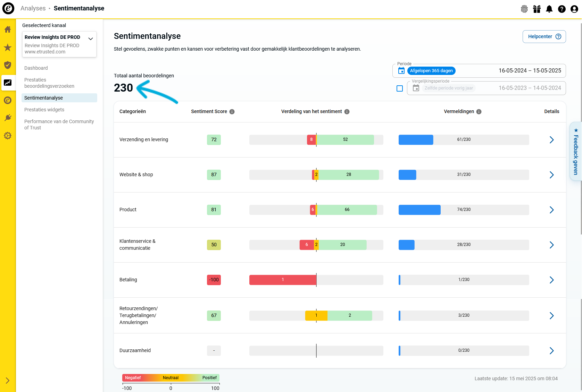Open the etrusted logo home icon
582x392 pixels.
click(x=8, y=8)
